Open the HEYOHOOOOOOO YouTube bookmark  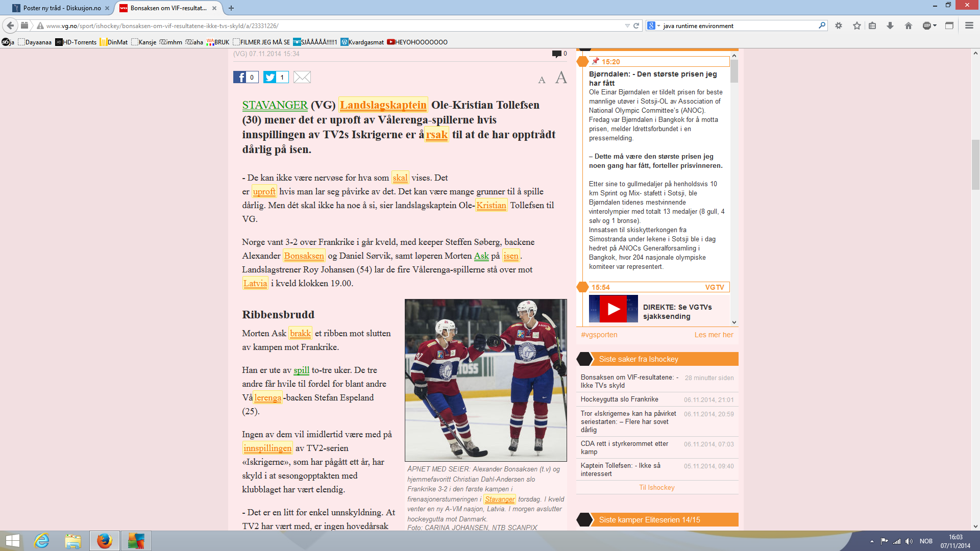tap(417, 42)
